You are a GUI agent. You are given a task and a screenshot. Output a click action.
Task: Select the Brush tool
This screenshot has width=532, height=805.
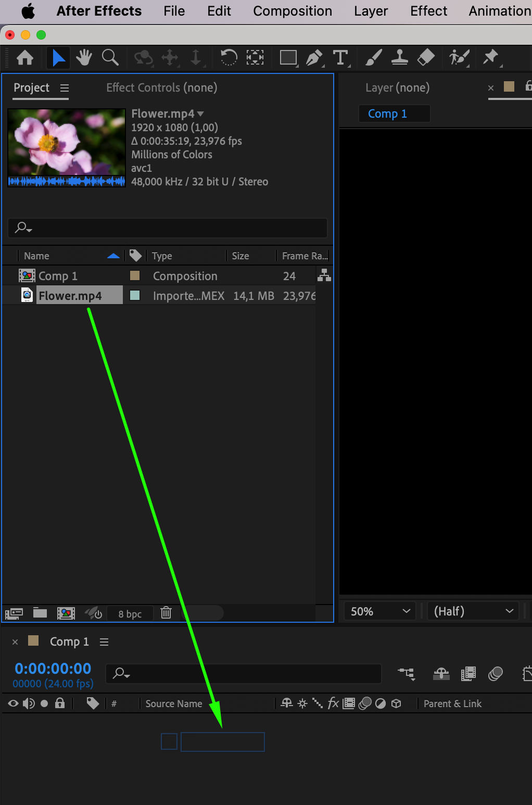click(373, 57)
